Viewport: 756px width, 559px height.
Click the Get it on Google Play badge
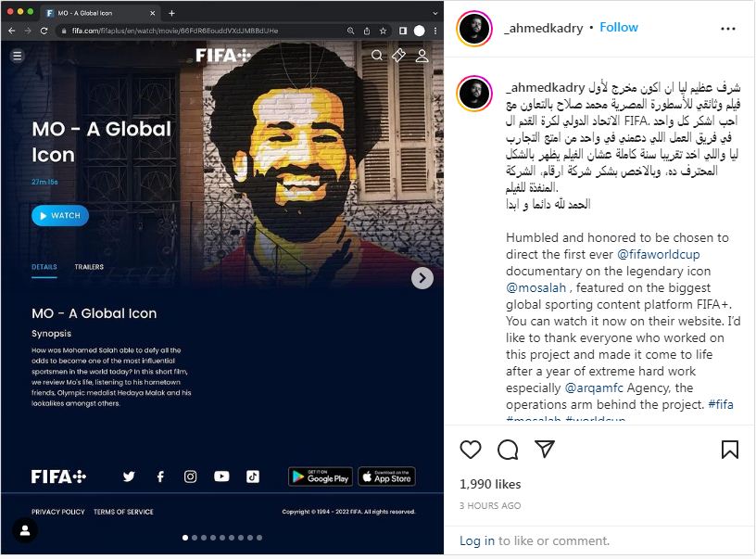pos(321,476)
